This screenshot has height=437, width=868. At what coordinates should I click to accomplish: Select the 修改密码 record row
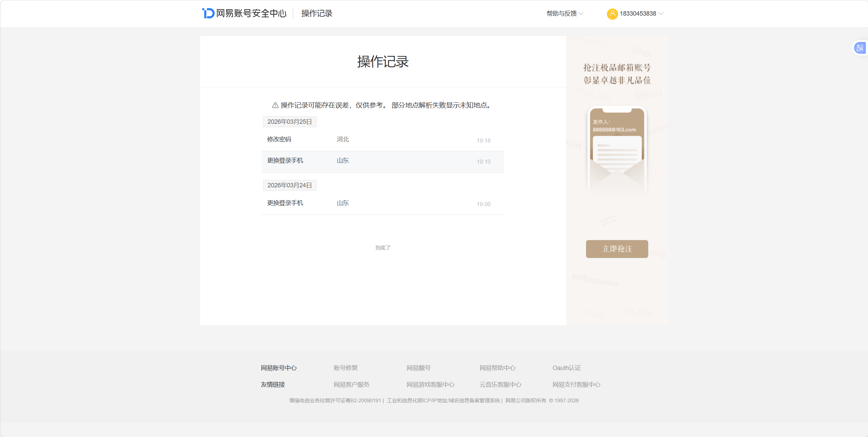pos(383,140)
